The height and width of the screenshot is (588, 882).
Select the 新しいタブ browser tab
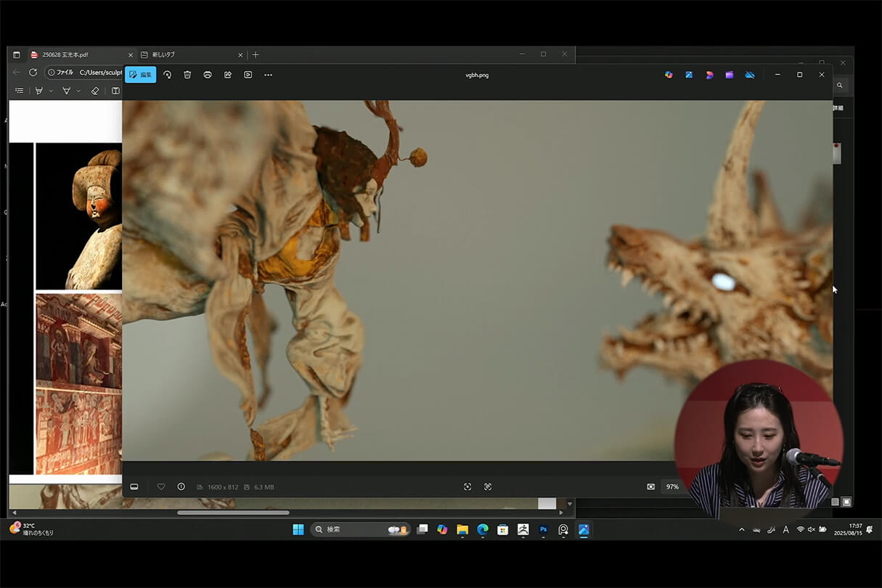(x=163, y=54)
